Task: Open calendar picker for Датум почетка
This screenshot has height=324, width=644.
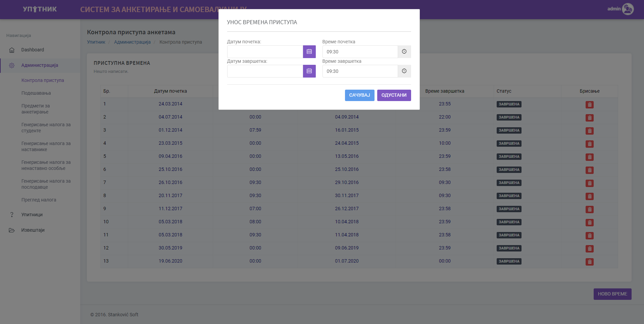Action: click(x=309, y=52)
